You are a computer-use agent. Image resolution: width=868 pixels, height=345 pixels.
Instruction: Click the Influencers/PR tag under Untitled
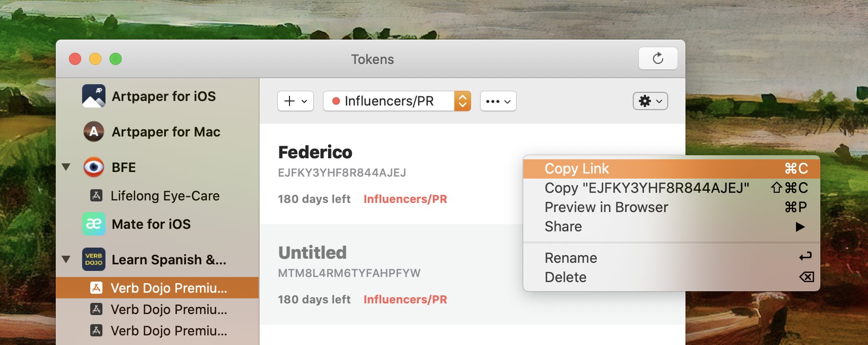click(x=405, y=299)
